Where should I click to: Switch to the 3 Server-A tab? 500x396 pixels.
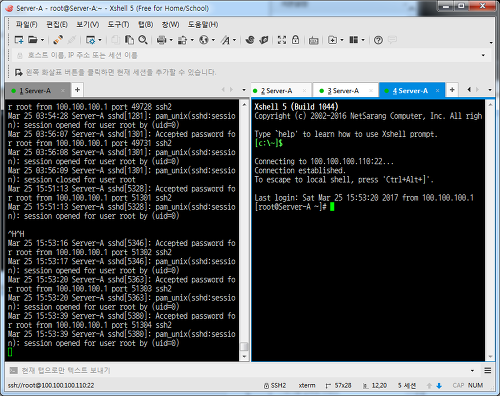343,91
